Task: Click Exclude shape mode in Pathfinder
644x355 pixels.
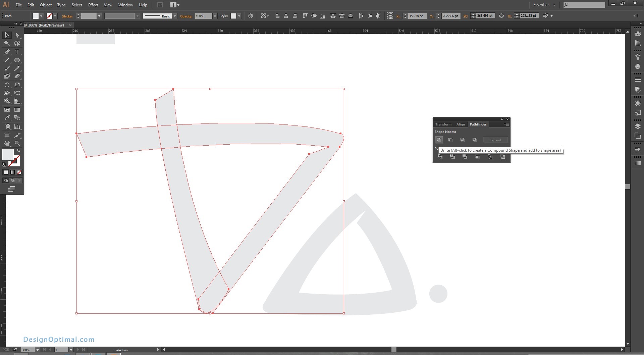Action: [x=475, y=140]
